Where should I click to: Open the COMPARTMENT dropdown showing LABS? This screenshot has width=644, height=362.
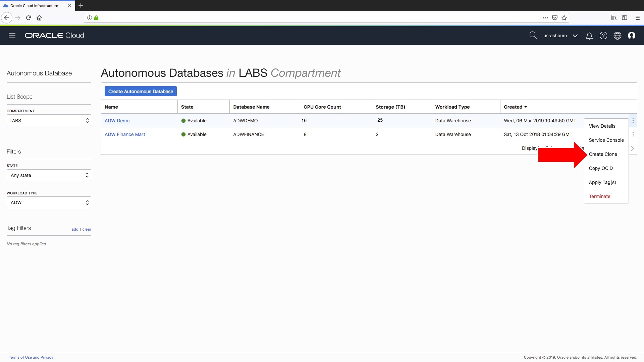click(x=49, y=120)
